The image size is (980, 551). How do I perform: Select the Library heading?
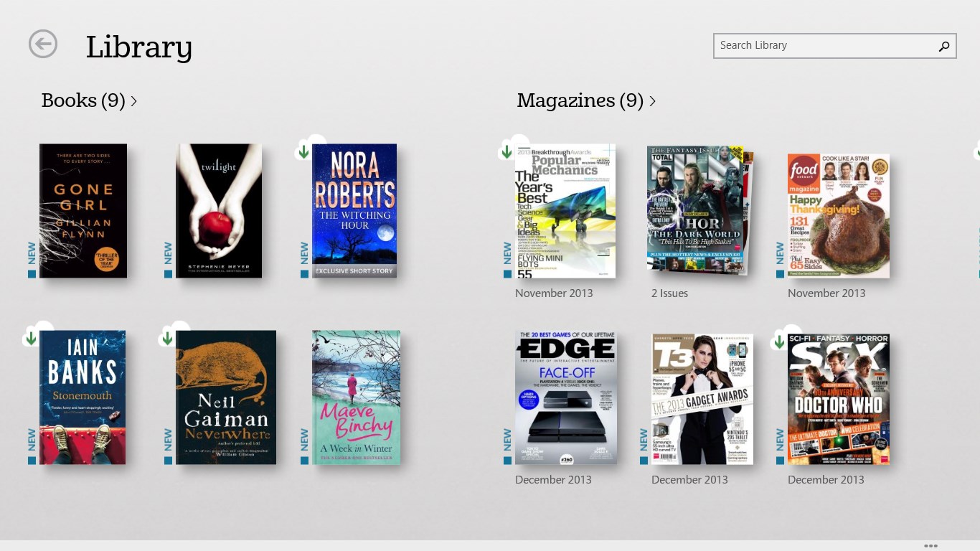138,47
